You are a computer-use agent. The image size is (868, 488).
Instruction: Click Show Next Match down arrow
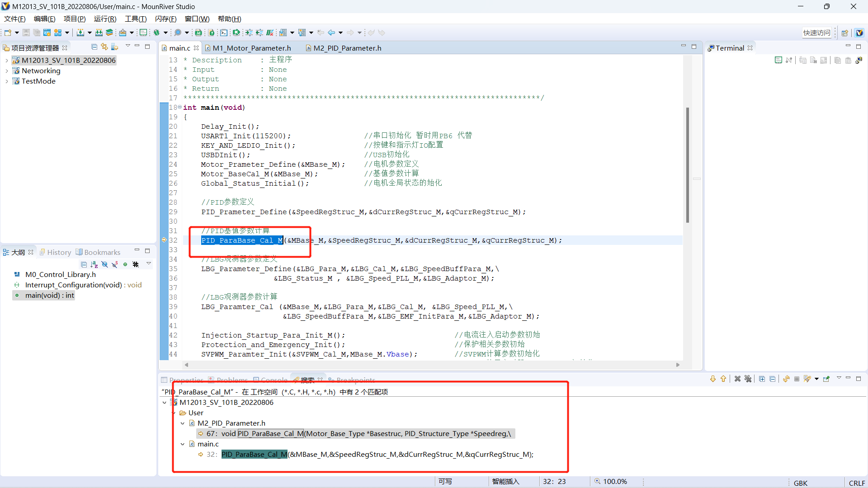tap(713, 379)
